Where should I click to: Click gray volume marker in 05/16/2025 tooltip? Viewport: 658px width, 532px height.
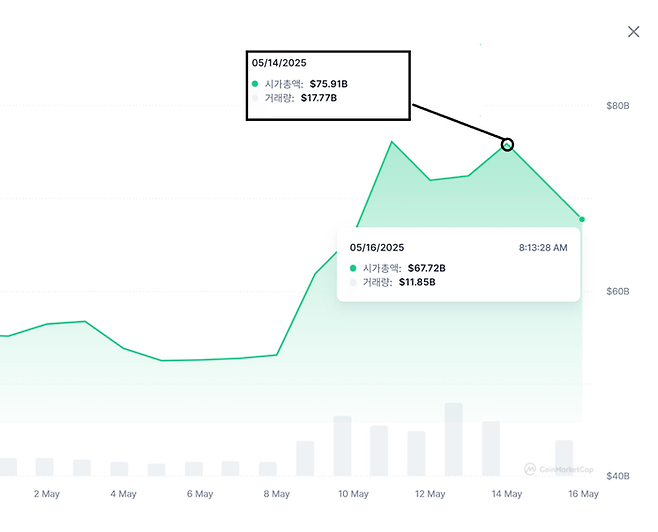pyautogui.click(x=353, y=282)
